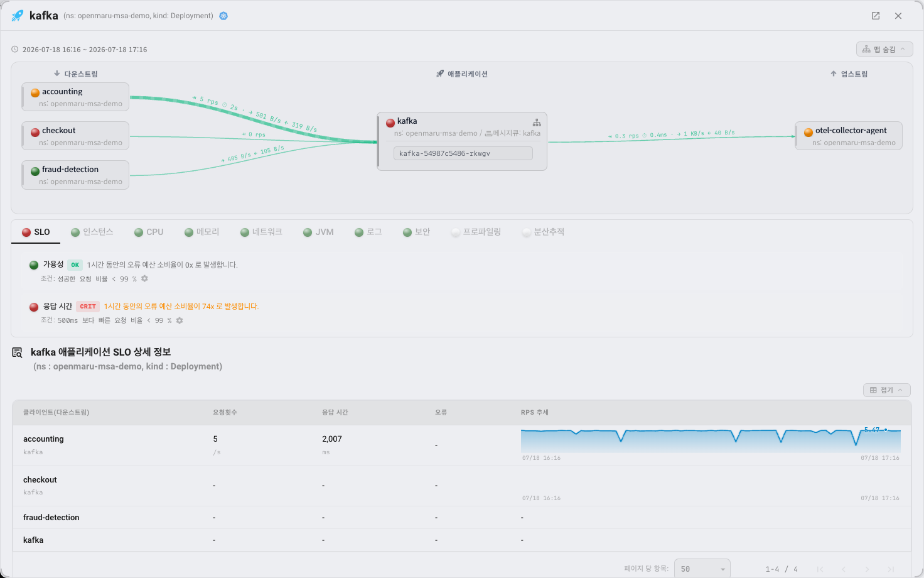Open the rows-per-page dropdown showing 50
The width and height of the screenshot is (924, 578).
click(x=702, y=569)
